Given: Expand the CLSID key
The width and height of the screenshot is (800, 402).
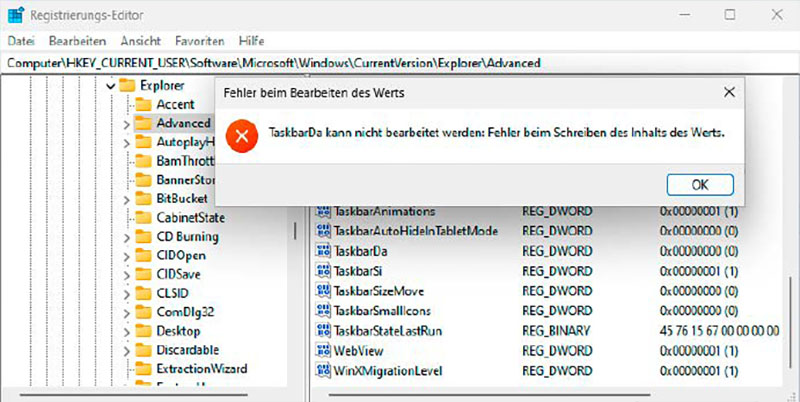Looking at the screenshot, I should tap(127, 294).
